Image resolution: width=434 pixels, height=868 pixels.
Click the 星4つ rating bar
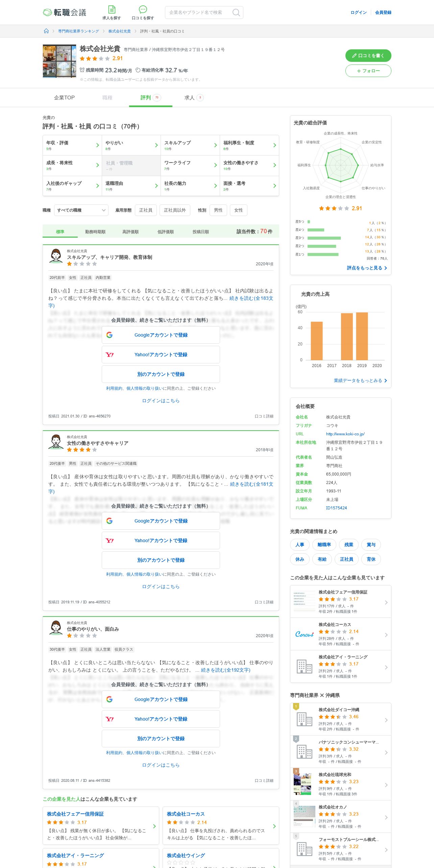pyautogui.click(x=316, y=230)
